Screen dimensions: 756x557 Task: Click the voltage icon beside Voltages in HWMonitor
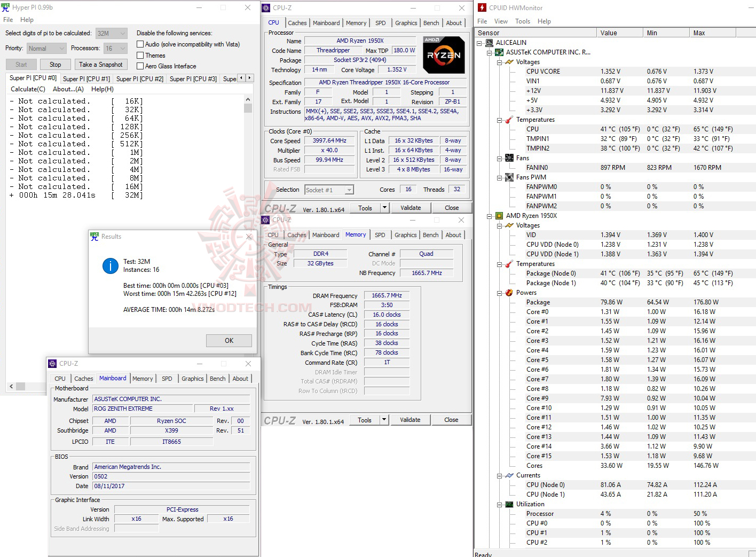508,62
